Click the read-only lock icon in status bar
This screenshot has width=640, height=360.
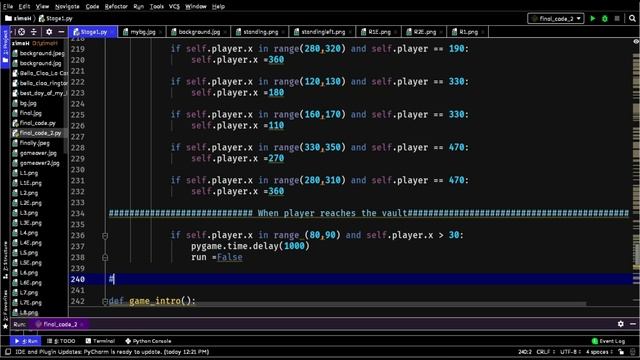pyautogui.click(x=621, y=352)
